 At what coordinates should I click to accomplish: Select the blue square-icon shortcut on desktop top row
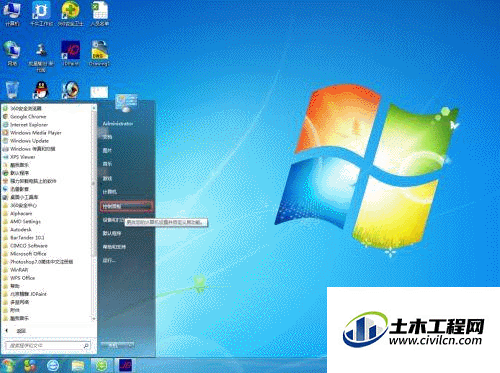(x=41, y=13)
